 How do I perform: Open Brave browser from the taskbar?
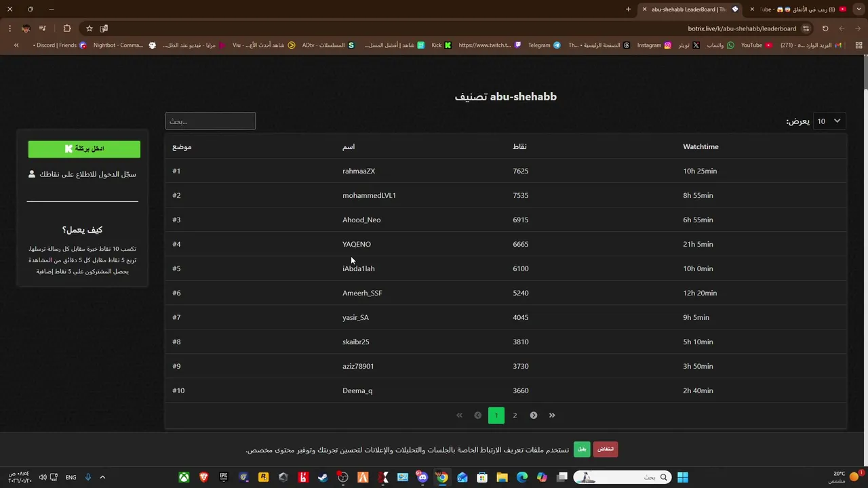tap(203, 477)
